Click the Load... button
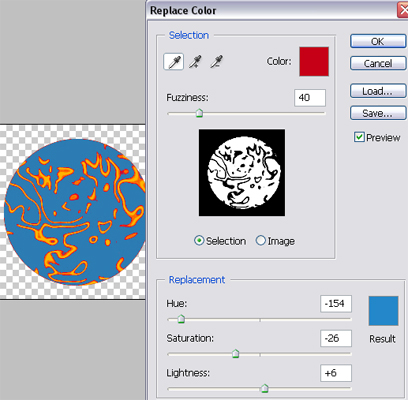The width and height of the screenshot is (408, 400). 378,91
